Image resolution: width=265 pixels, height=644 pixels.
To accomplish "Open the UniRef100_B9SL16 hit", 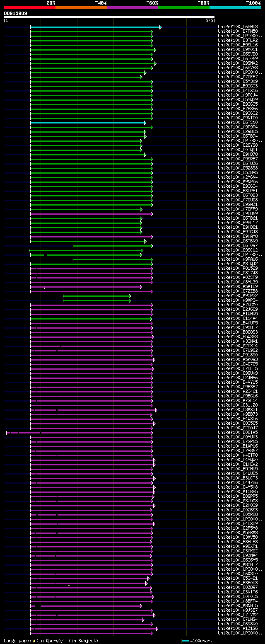I will pos(238,45).
